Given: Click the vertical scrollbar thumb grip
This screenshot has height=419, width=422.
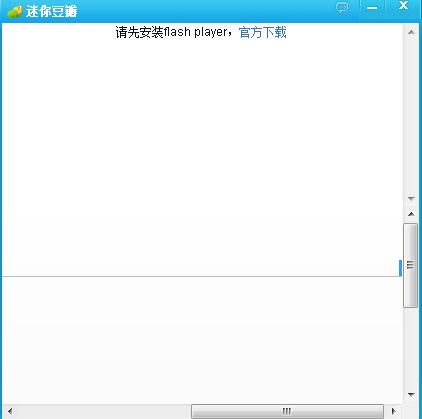Looking at the screenshot, I should [410, 265].
